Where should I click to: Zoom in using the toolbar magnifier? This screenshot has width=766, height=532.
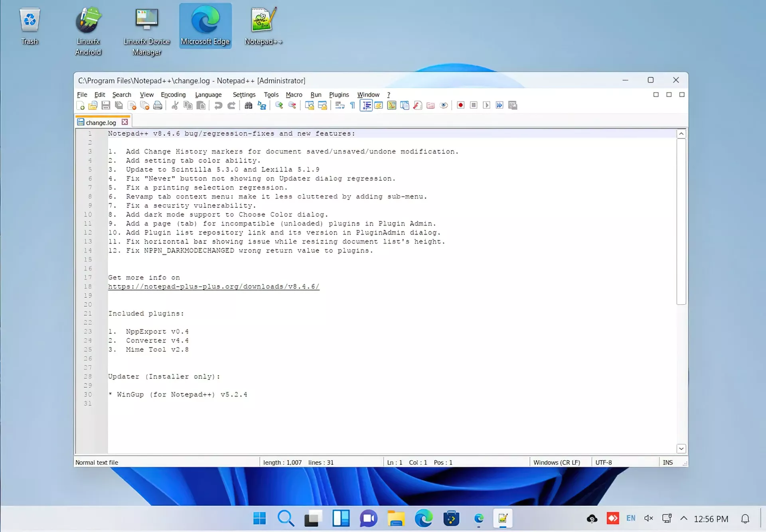[x=279, y=105]
